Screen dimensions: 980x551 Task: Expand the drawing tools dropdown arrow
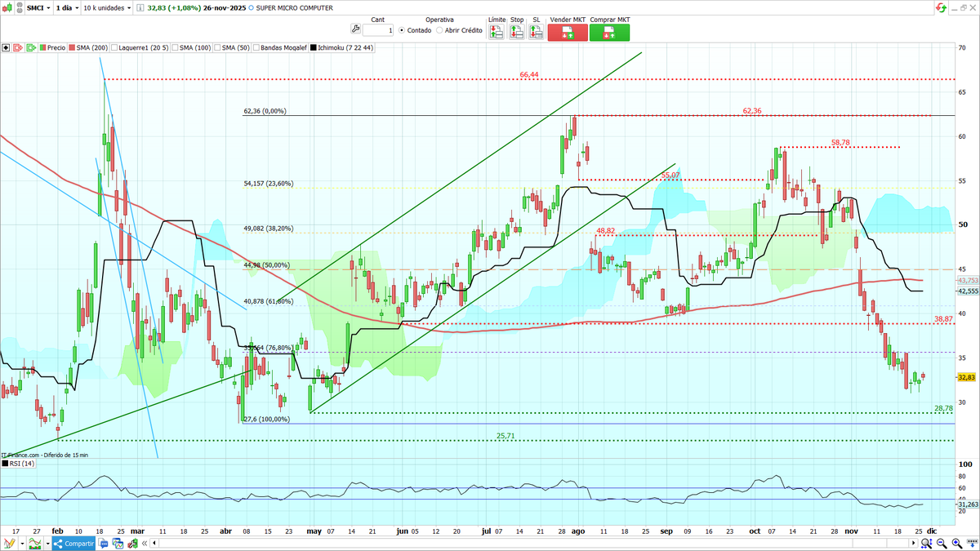tap(20, 543)
